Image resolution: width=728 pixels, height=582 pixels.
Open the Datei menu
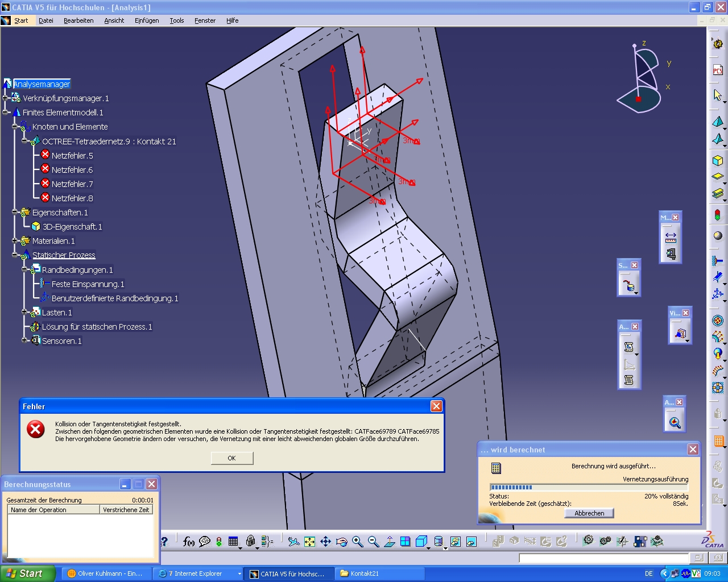point(46,20)
